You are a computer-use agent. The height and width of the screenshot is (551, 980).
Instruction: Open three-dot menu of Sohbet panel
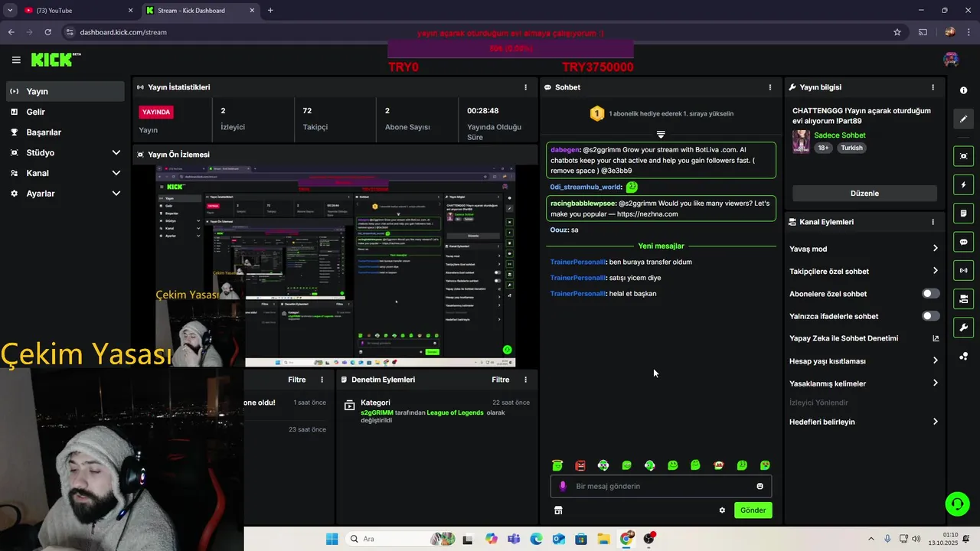pyautogui.click(x=769, y=87)
